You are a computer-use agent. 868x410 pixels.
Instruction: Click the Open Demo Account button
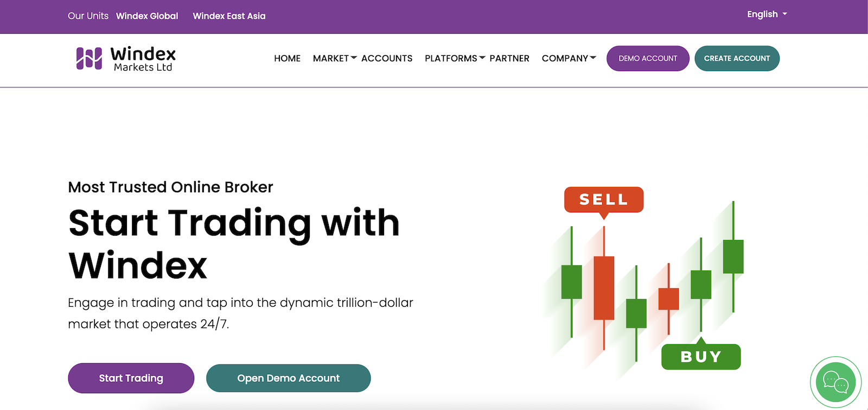coord(288,378)
